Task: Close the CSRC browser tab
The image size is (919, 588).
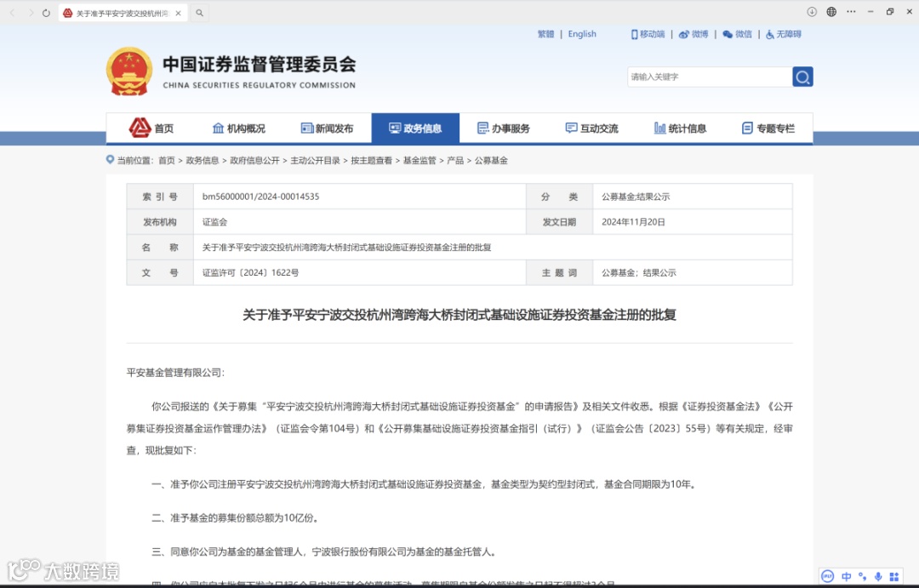Action: tap(178, 13)
